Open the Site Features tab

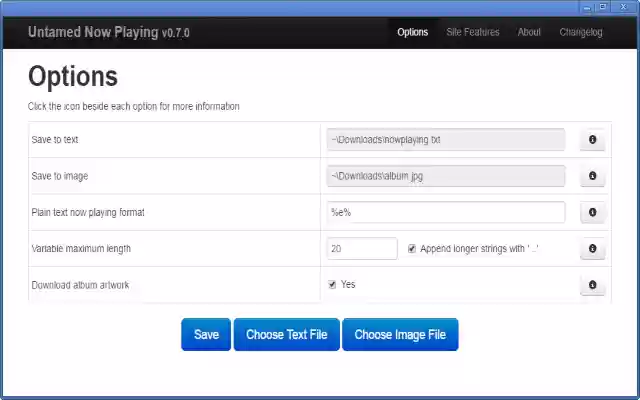click(473, 32)
